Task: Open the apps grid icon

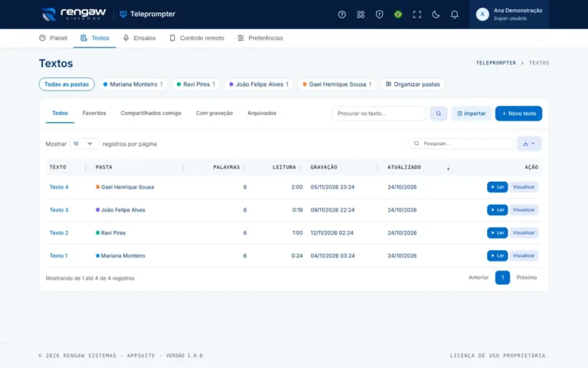Action: click(x=361, y=15)
